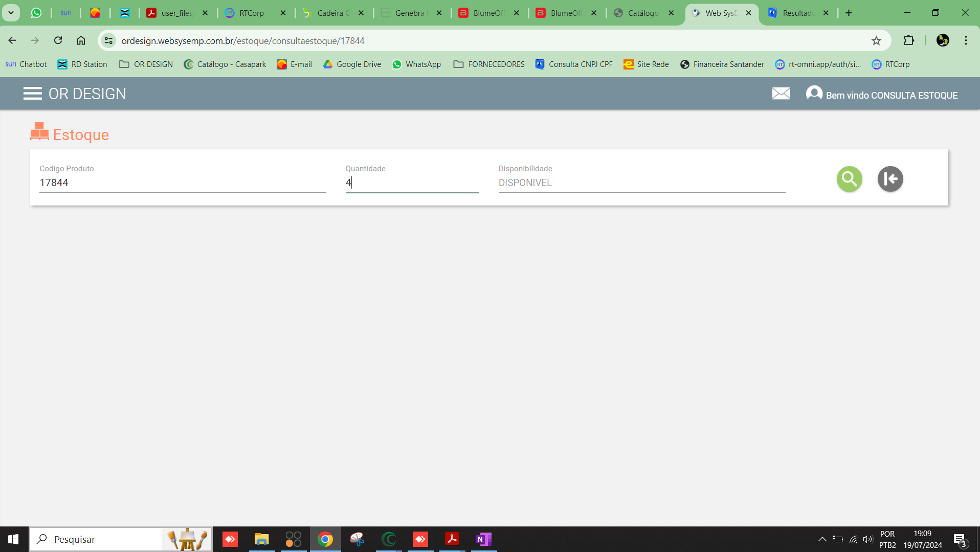This screenshot has width=980, height=552.
Task: Click the gray back arrow button
Action: point(890,179)
